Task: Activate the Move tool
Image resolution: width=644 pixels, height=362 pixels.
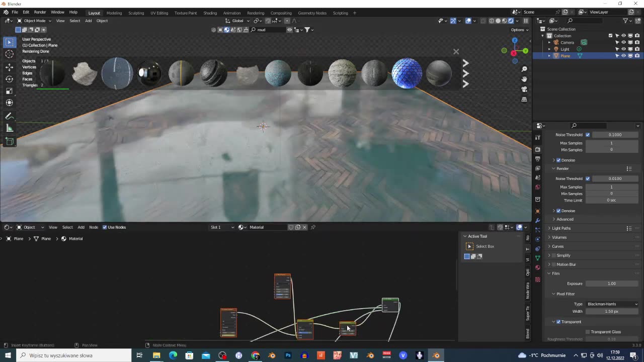Action: (9, 67)
